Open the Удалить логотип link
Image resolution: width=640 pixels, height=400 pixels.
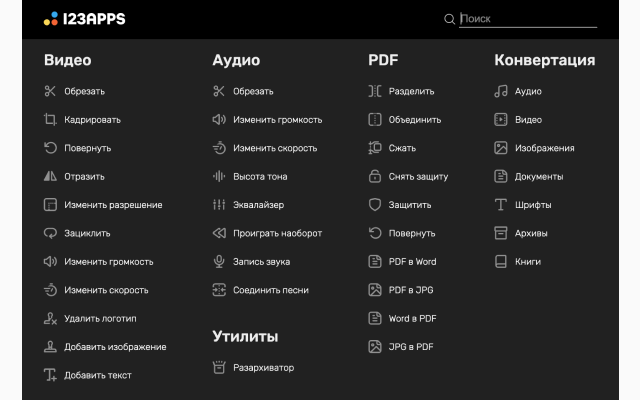(x=100, y=319)
